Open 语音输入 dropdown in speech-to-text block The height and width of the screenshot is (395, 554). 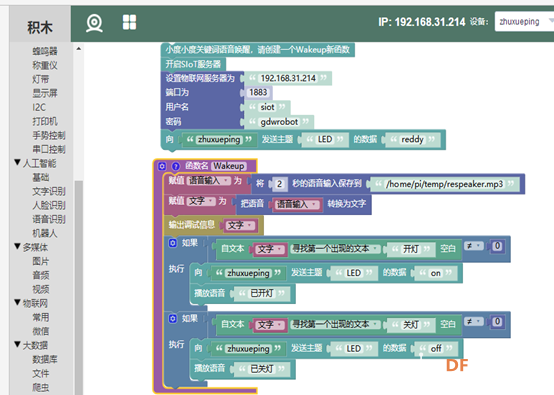pyautogui.click(x=297, y=204)
